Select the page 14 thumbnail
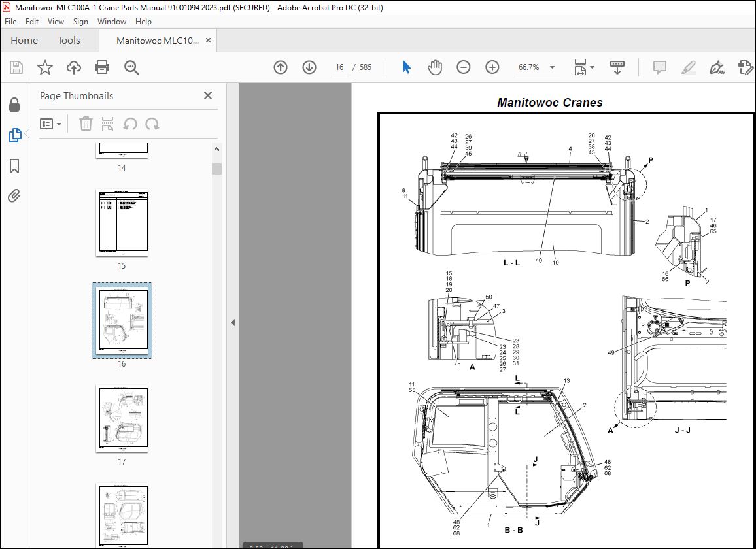 [x=122, y=151]
